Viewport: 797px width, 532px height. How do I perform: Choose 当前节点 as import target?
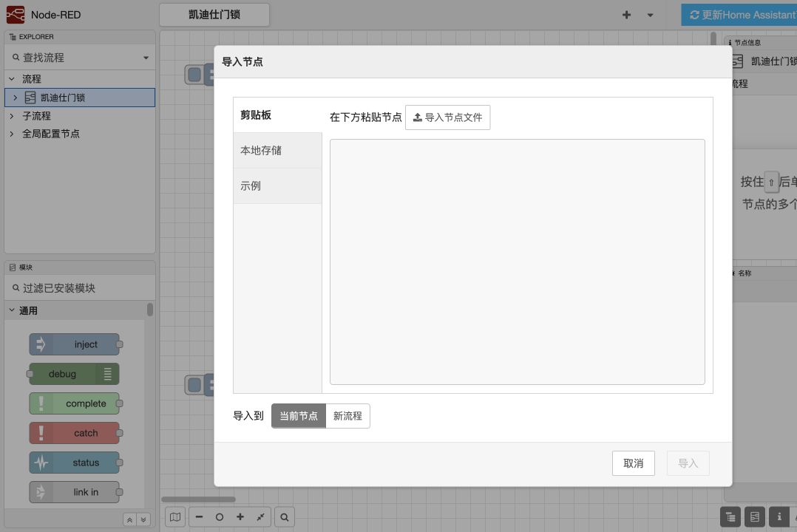[299, 416]
